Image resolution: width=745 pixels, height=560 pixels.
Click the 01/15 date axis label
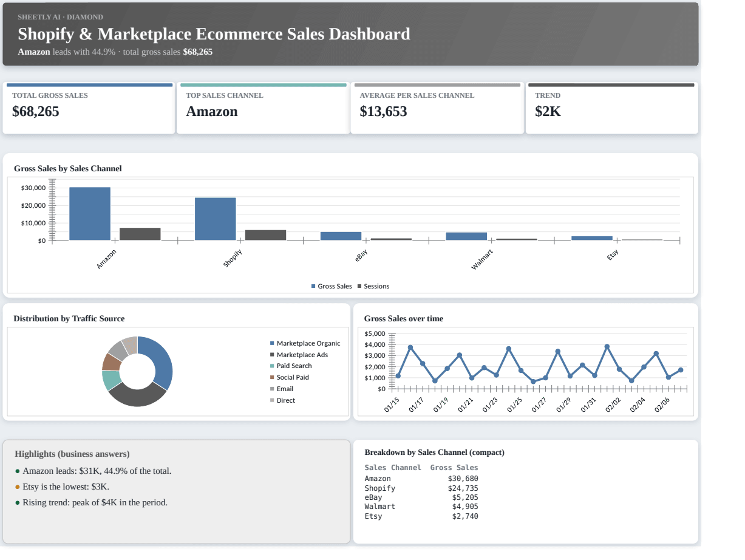tap(392, 405)
